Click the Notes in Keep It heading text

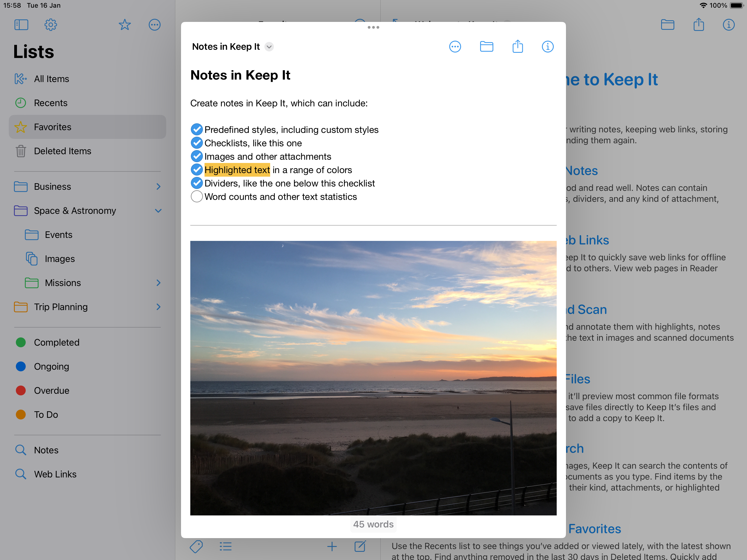point(240,75)
